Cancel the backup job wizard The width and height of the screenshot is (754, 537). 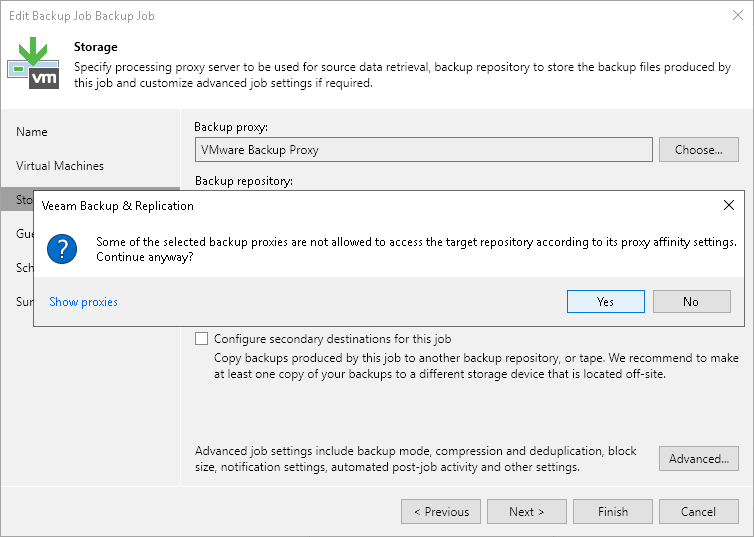click(698, 511)
